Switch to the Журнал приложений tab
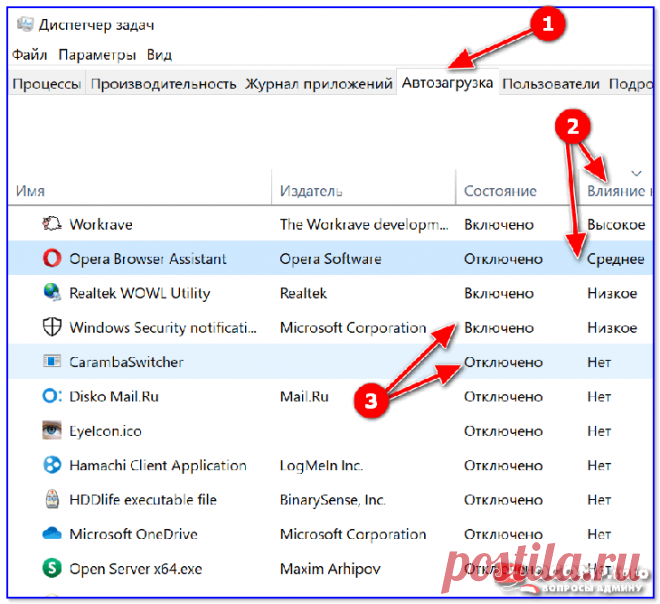This screenshot has height=604, width=660. 319,84
